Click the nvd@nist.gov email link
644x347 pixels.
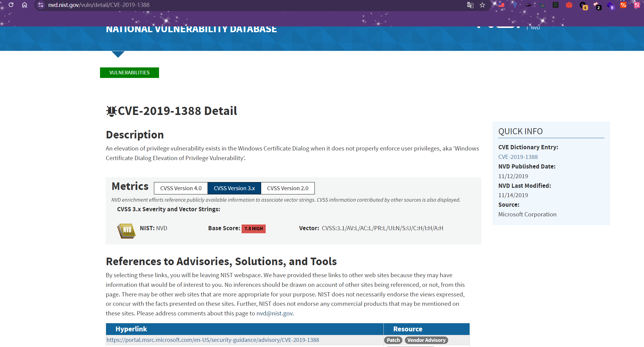274,313
